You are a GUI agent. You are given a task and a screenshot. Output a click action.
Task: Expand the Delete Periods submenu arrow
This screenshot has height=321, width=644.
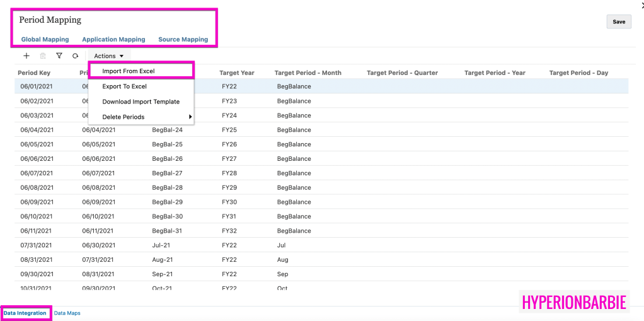(190, 117)
